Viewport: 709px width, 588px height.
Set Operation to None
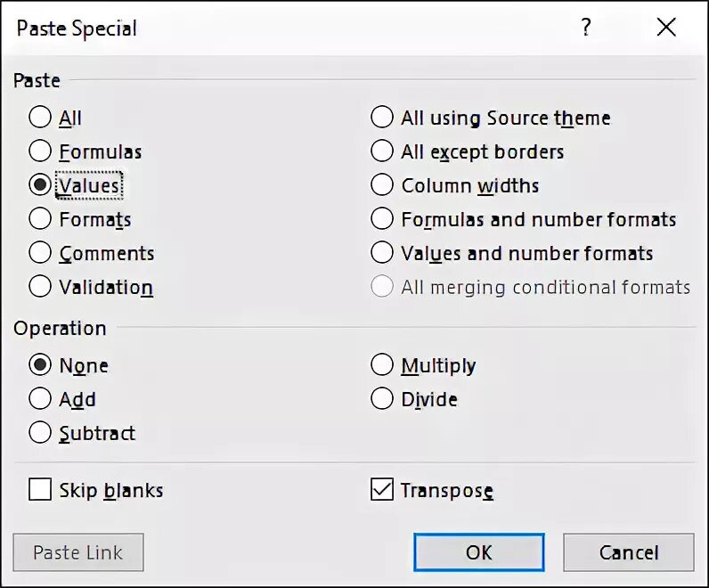click(x=40, y=365)
